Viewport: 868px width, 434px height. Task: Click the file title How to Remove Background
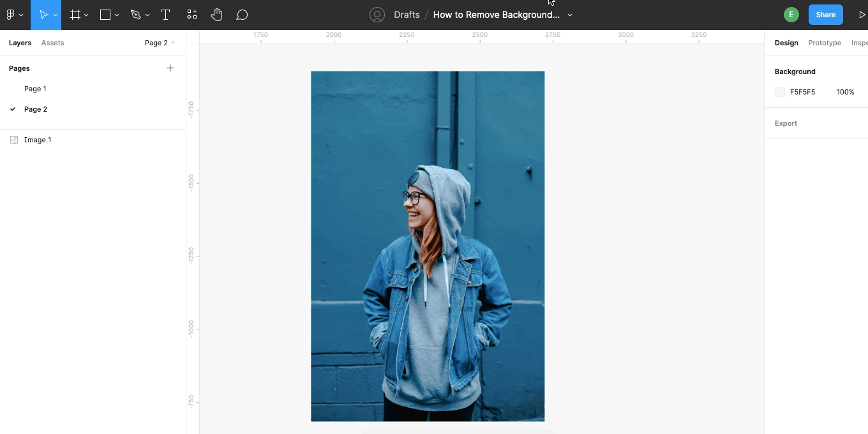496,15
